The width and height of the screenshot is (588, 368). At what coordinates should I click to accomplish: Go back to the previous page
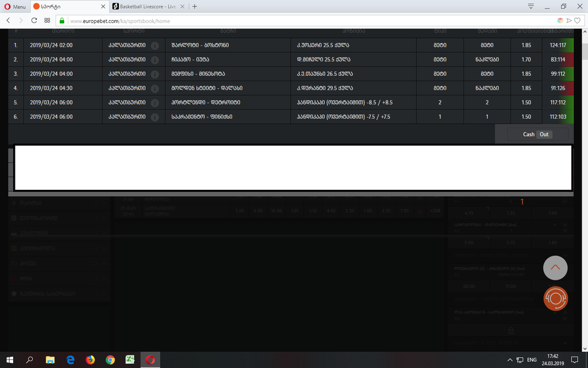click(x=8, y=21)
